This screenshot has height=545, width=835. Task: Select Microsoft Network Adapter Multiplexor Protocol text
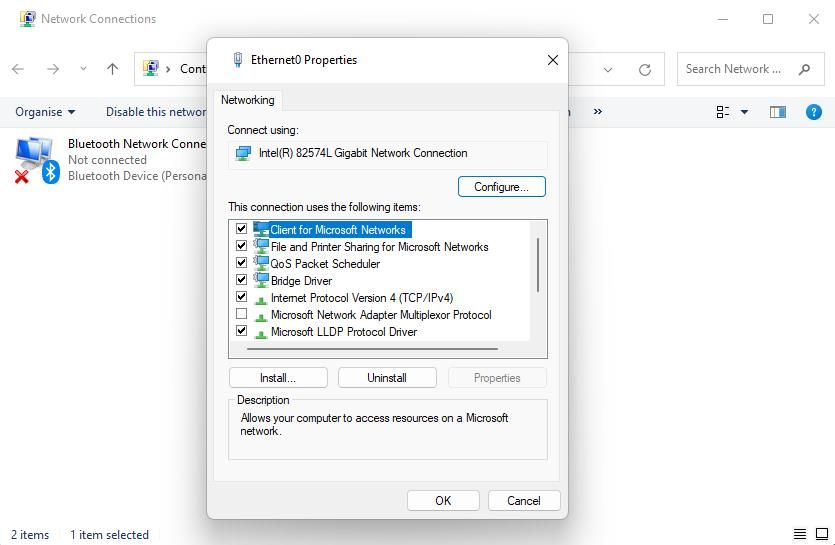tap(381, 315)
